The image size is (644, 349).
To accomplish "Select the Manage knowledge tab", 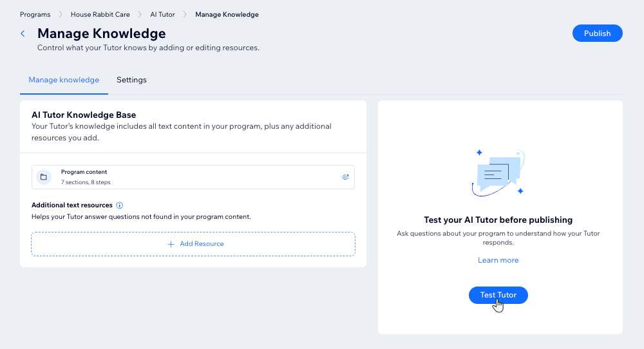I will point(64,80).
